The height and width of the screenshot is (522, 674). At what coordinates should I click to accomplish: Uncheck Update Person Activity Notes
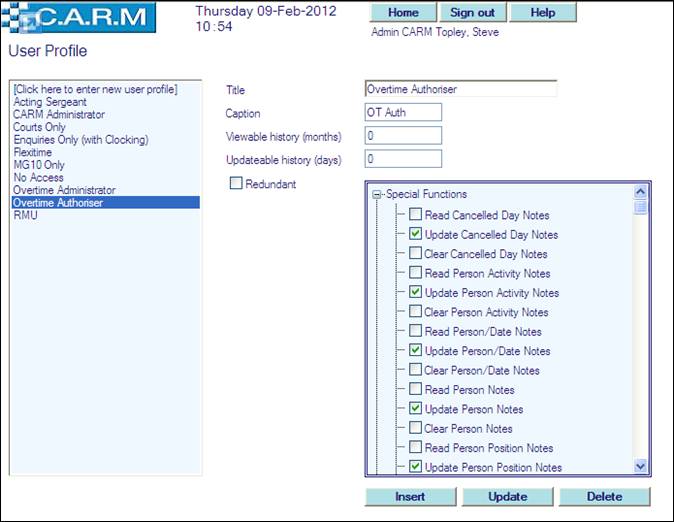click(x=415, y=293)
